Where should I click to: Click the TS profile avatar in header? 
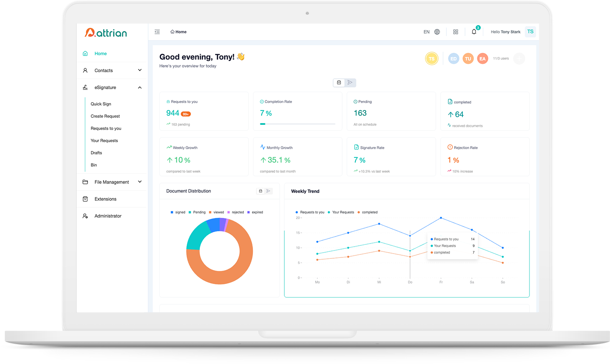(x=530, y=32)
